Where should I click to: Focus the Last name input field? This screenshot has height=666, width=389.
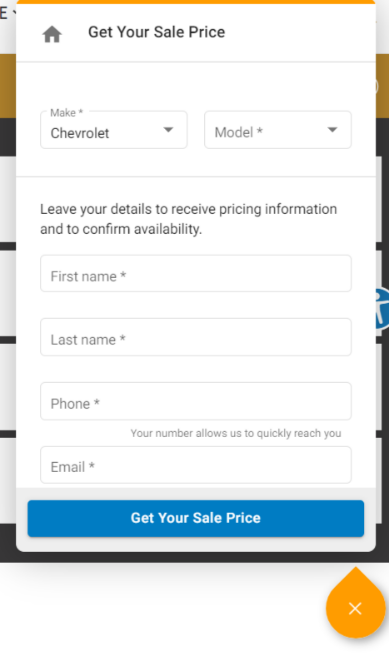click(x=196, y=337)
